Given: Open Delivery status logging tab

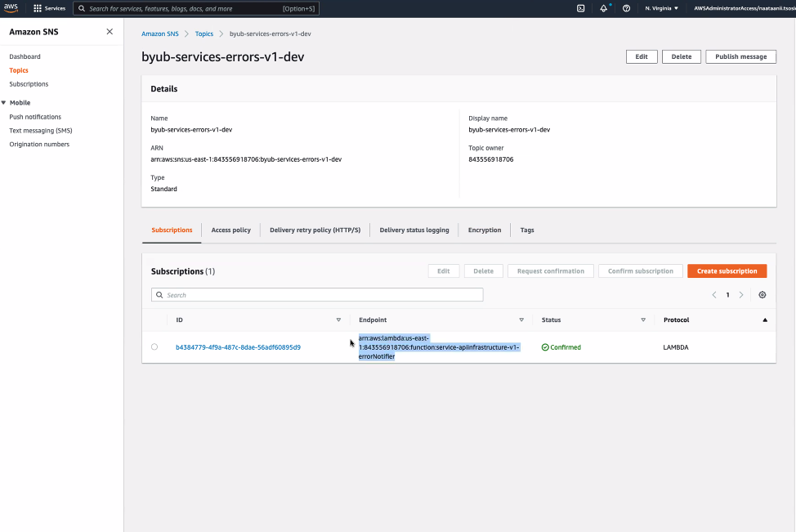Looking at the screenshot, I should (414, 230).
